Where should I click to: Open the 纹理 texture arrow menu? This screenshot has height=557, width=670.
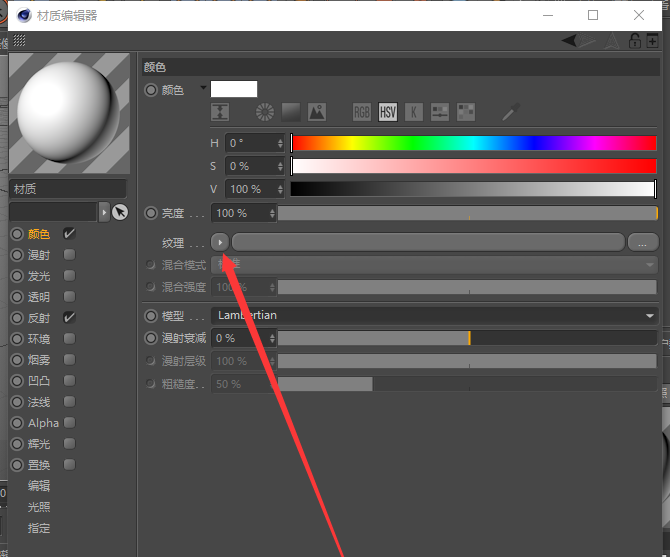(220, 242)
